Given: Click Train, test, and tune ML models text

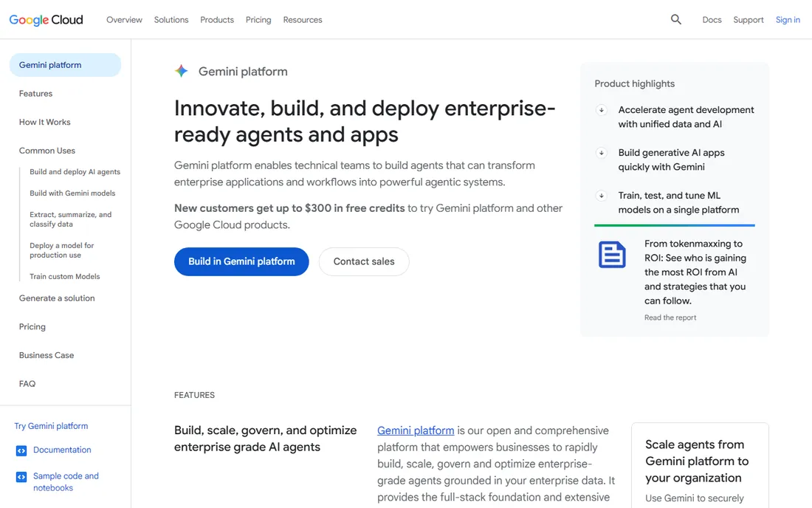Looking at the screenshot, I should [x=678, y=202].
